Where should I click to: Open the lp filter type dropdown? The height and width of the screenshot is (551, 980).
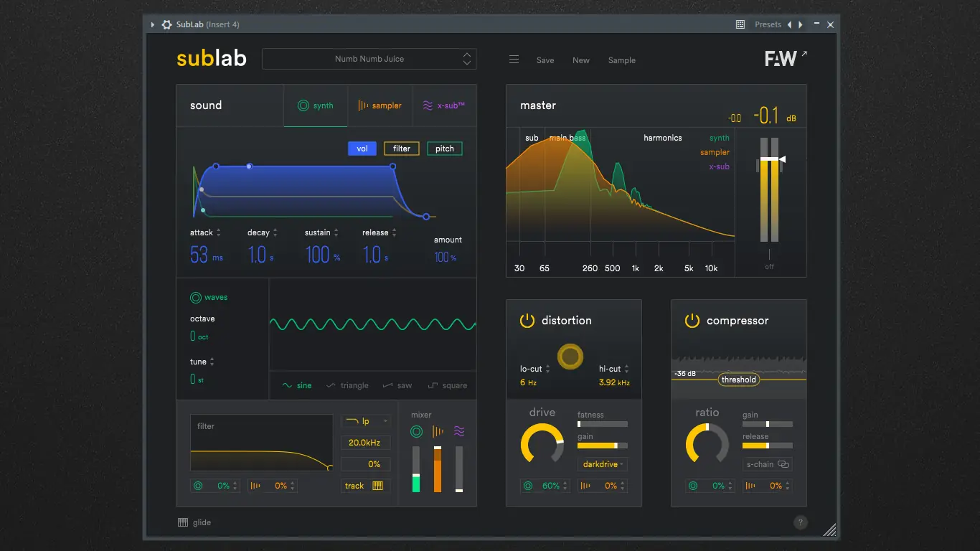pyautogui.click(x=366, y=421)
